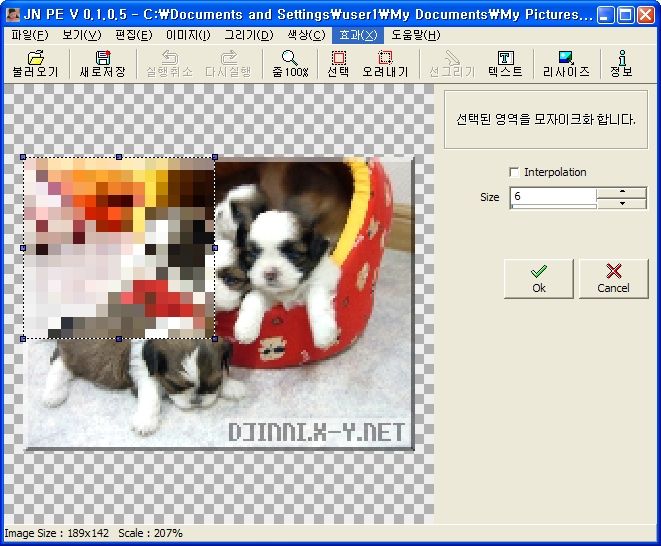661x546 pixels.
Task: Click bottom-right selection resize handle
Action: tap(215, 339)
